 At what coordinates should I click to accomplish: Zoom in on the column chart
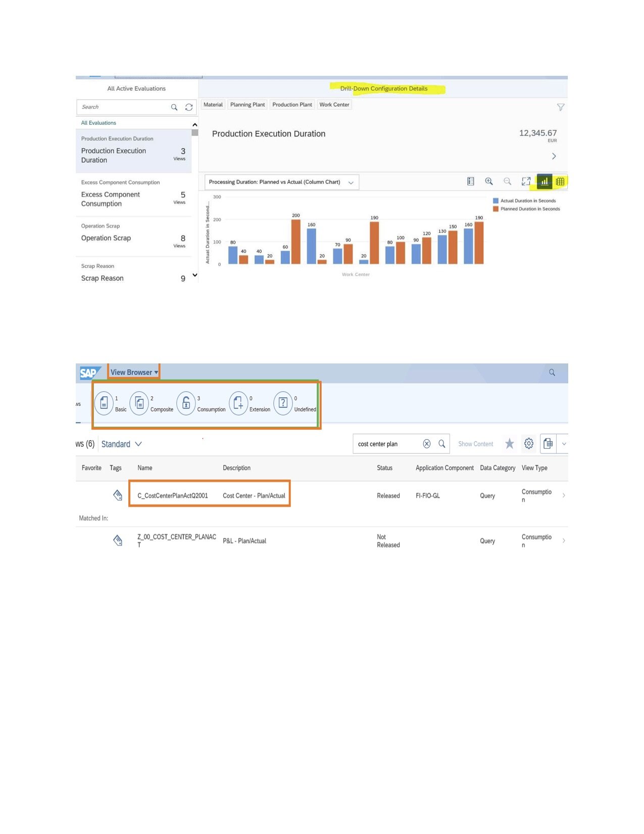489,181
